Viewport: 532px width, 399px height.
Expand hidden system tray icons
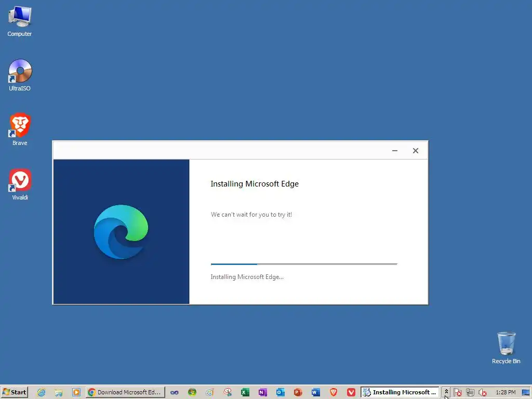coord(446,392)
